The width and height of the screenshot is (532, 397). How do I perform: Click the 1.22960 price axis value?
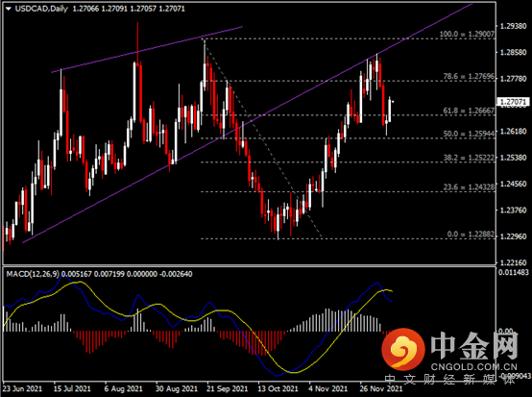point(514,236)
